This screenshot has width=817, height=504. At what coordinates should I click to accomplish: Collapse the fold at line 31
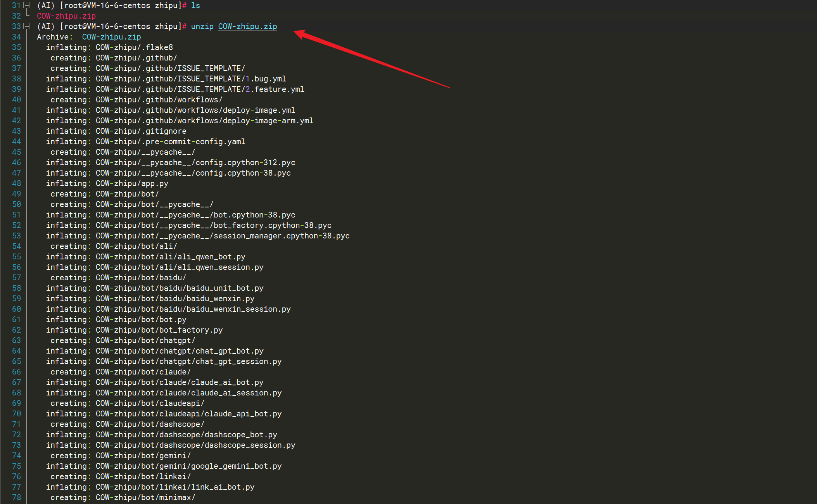coord(26,5)
